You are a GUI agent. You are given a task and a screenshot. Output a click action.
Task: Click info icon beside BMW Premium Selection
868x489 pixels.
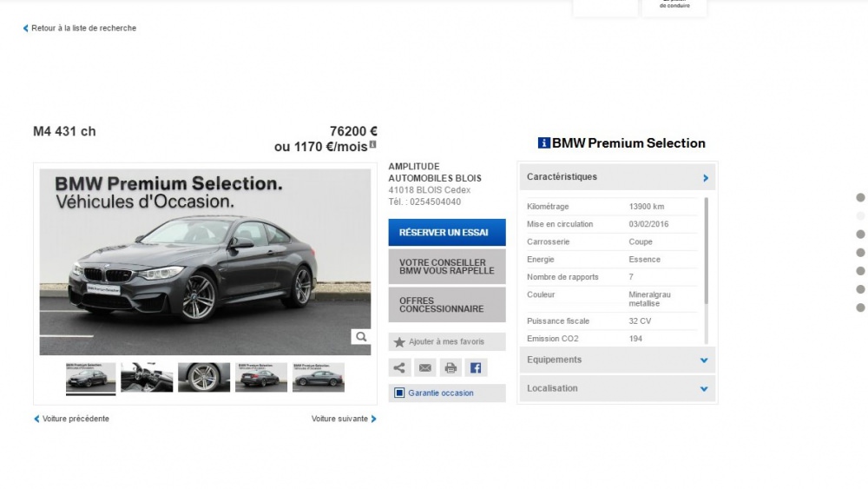(543, 143)
